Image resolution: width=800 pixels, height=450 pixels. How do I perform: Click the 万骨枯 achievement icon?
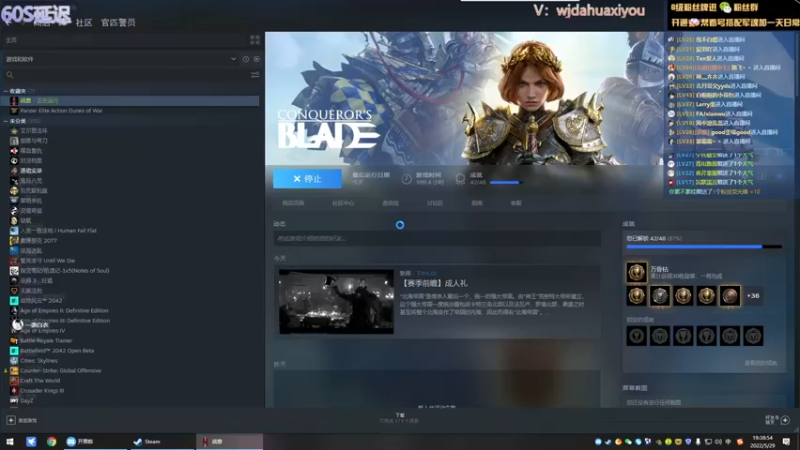[x=636, y=272]
